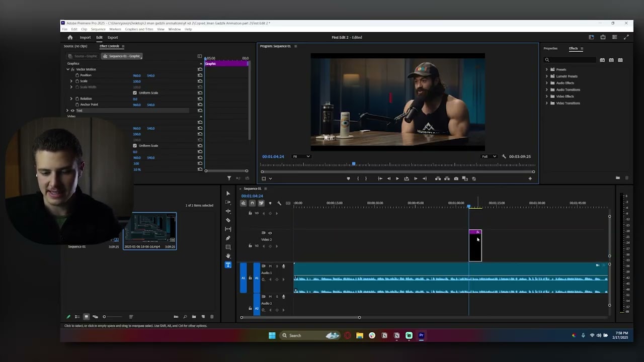Viewport: 644px width, 362px height.
Task: Select the Pen tool in timeline toolbar
Action: 228,238
